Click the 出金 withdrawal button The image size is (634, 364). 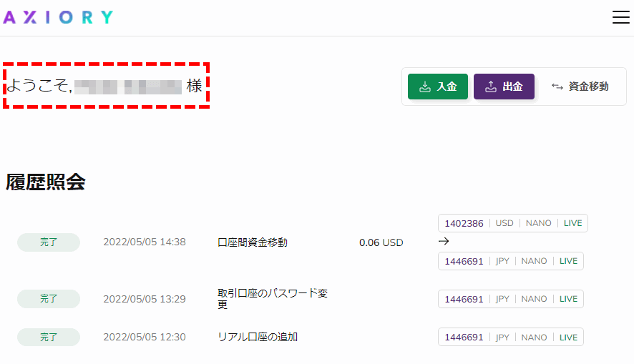tap(504, 87)
